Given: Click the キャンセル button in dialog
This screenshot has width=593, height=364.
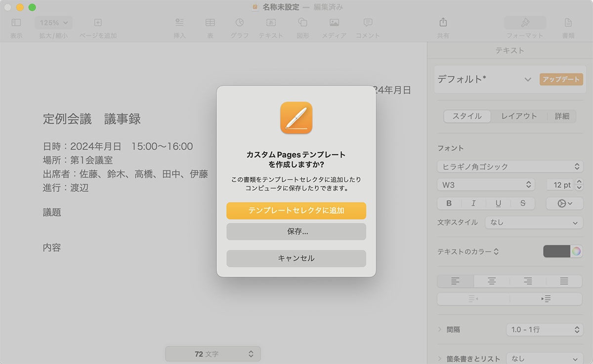Looking at the screenshot, I should point(296,258).
